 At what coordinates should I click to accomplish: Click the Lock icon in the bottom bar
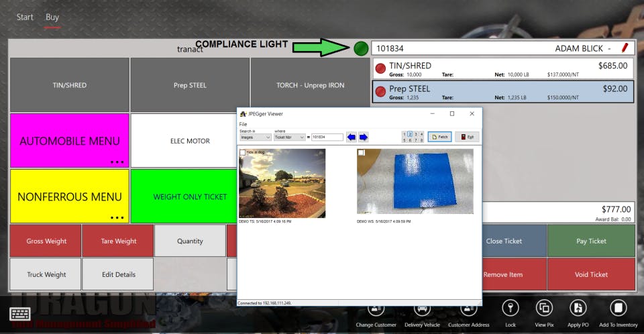pyautogui.click(x=511, y=308)
